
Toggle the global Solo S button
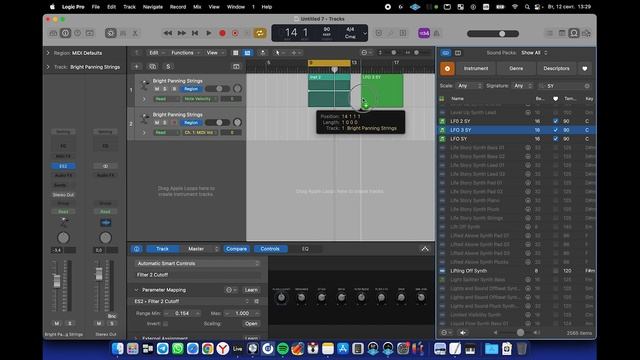point(168,67)
